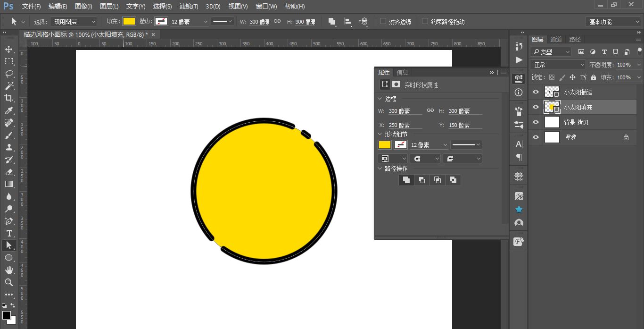Open the 图层(L) menu
644x329 pixels.
109,7
